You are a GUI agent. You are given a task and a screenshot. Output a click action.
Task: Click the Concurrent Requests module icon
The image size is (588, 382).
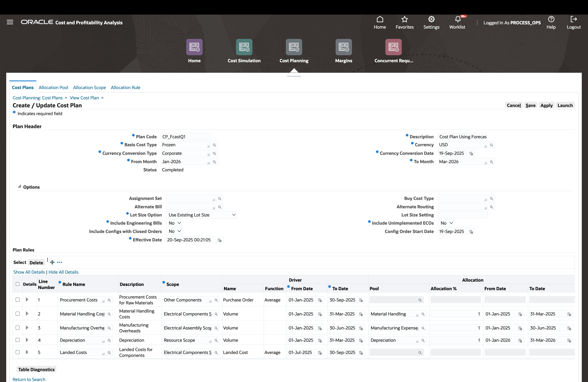(393, 47)
